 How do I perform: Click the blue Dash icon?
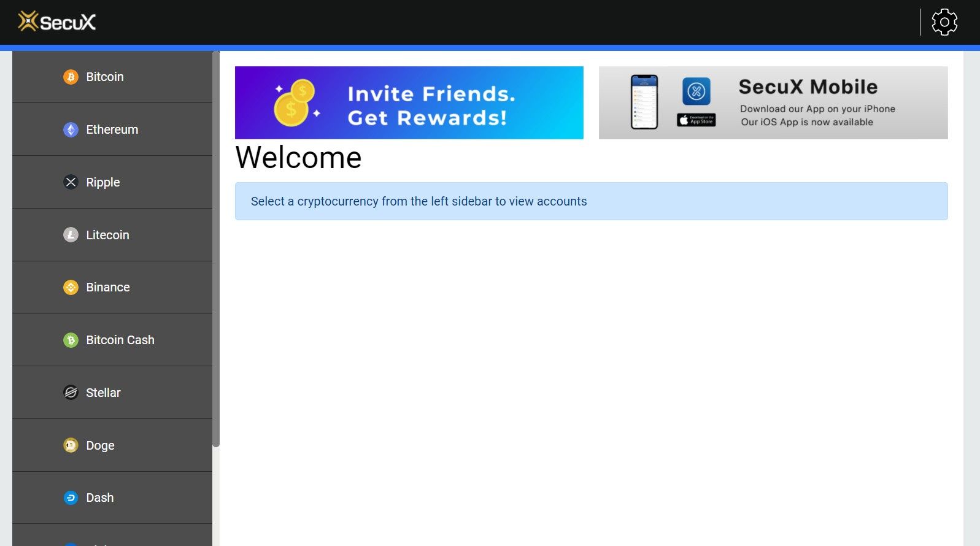[71, 498]
